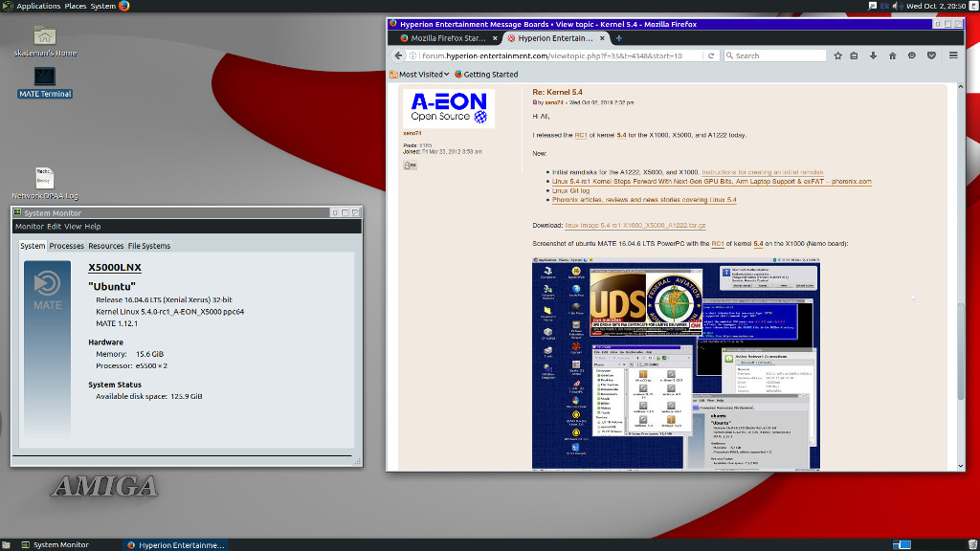Switch to the File Systems tab
Image resolution: width=980 pixels, height=551 pixels.
tap(148, 246)
